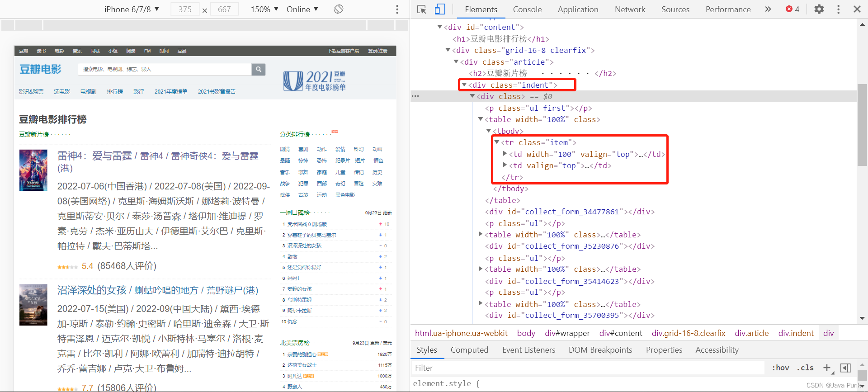Open 读书 link in top bar
This screenshot has width=868, height=392.
(x=41, y=51)
